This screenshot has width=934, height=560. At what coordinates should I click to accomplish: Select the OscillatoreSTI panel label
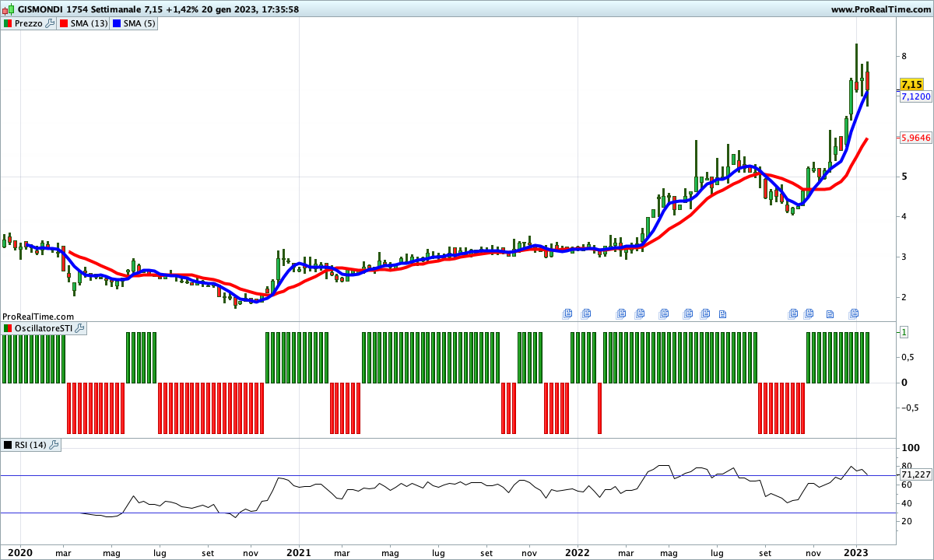click(44, 329)
